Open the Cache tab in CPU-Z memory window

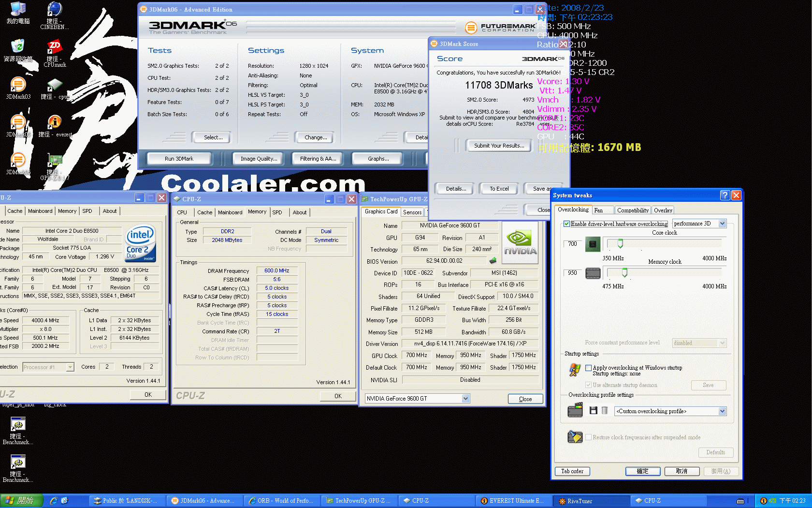click(x=204, y=212)
